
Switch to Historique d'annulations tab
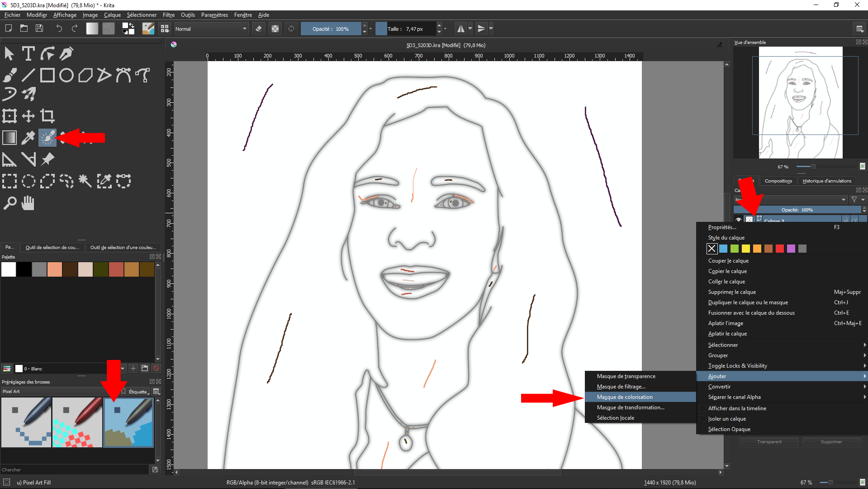click(827, 181)
